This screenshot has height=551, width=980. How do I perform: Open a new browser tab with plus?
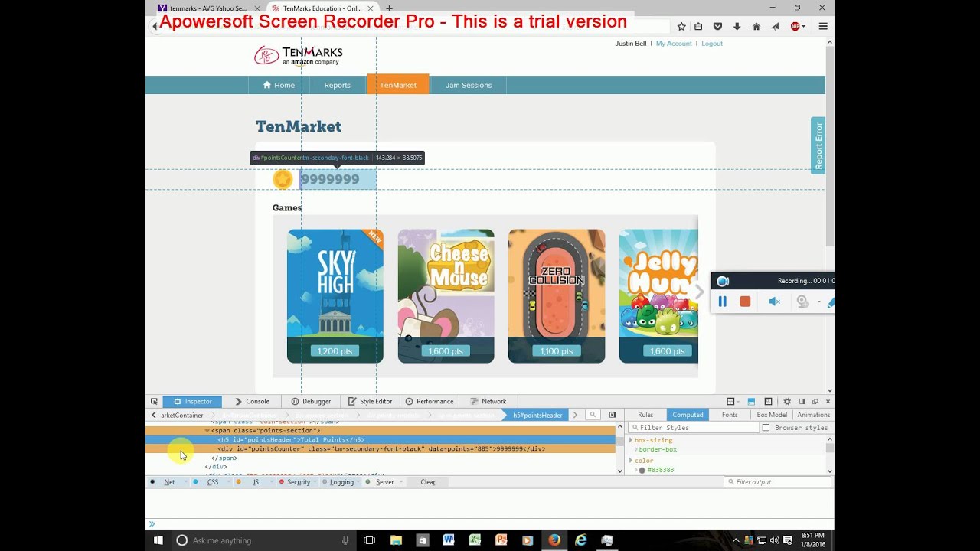[389, 8]
